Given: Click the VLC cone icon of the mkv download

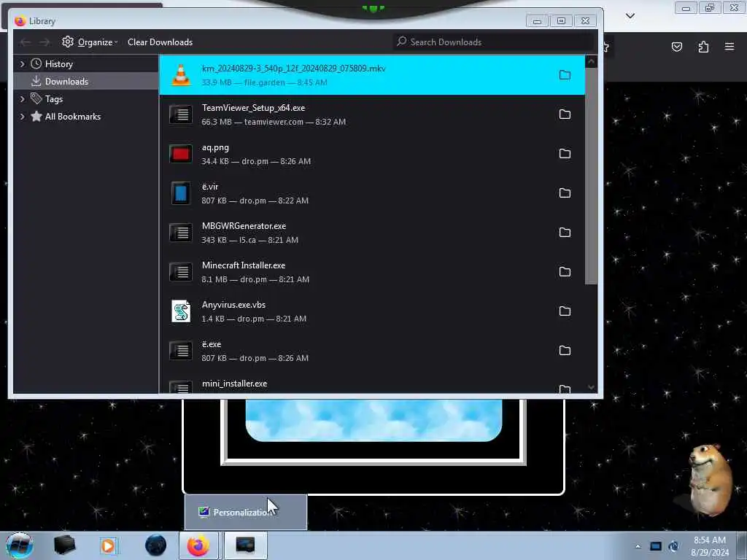Looking at the screenshot, I should pyautogui.click(x=181, y=75).
